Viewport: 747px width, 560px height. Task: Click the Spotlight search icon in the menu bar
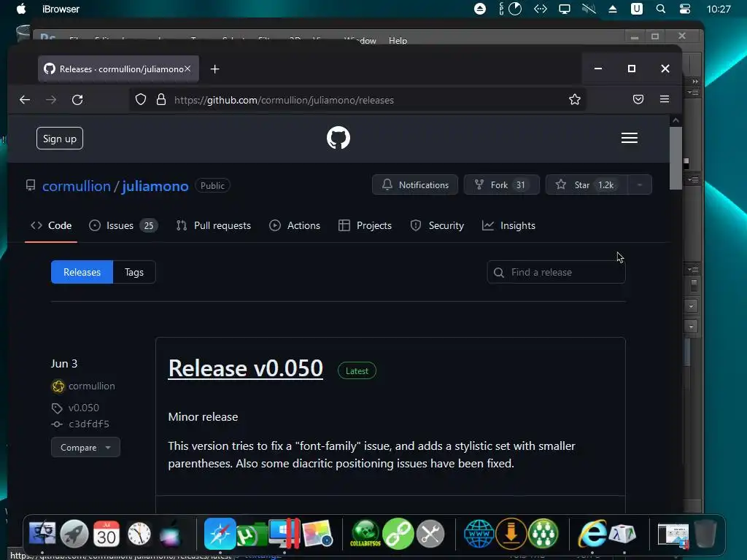(x=660, y=9)
